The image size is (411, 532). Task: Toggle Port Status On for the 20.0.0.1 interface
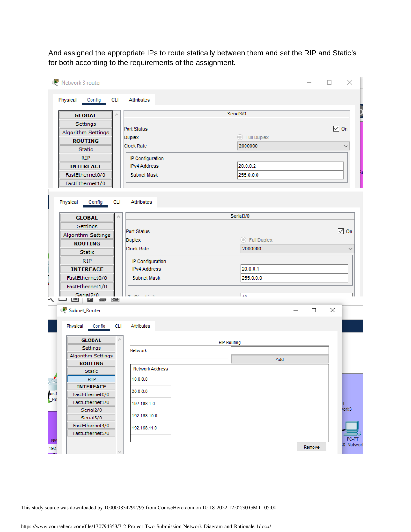click(x=341, y=231)
